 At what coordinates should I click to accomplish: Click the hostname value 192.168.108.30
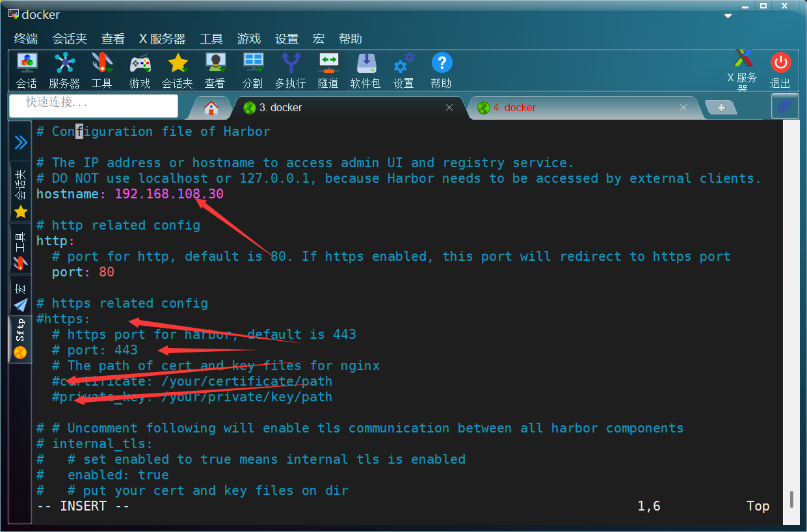click(169, 194)
